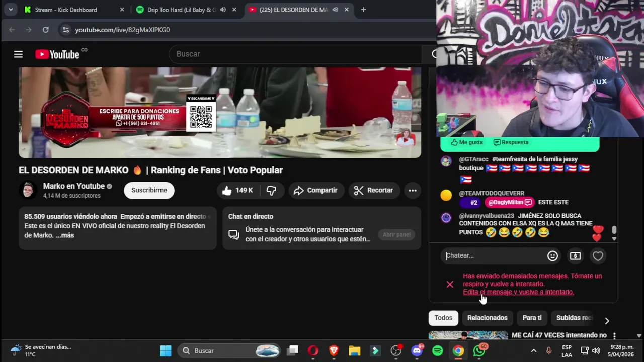Click the YouTube logo to go home
644x362 pixels.
click(57, 54)
